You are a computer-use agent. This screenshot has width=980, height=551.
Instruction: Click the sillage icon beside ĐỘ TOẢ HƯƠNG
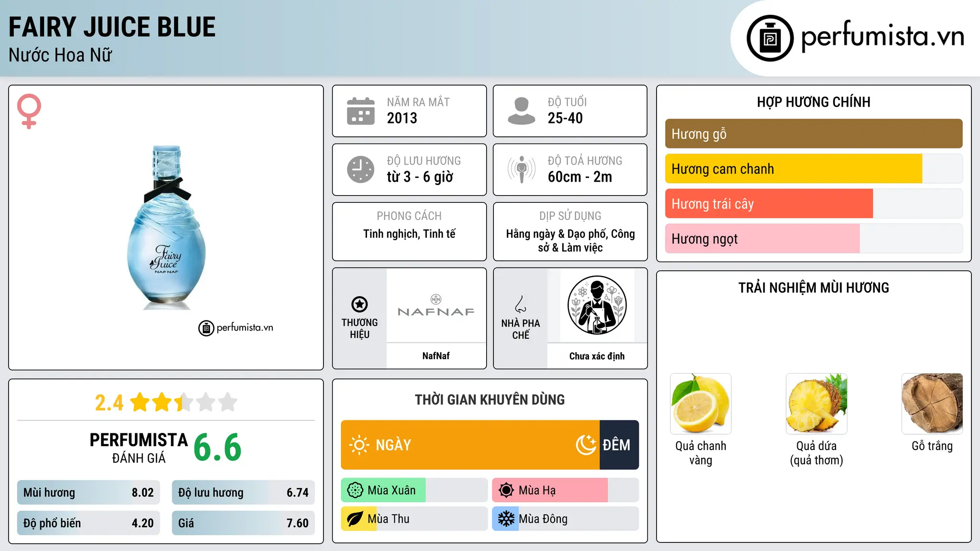(x=522, y=169)
